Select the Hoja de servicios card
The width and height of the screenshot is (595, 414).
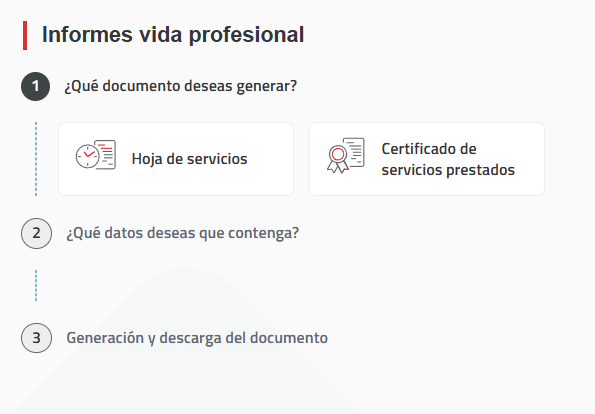coord(176,159)
